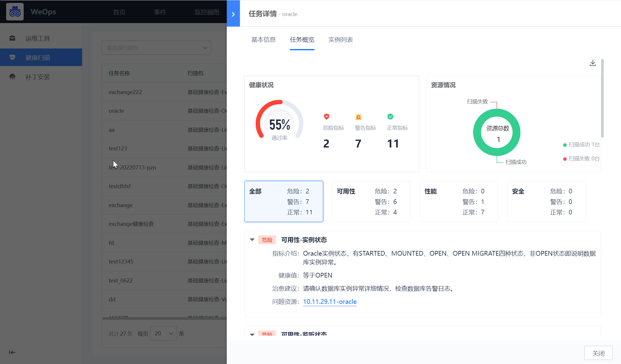Click the red 危险指标 shield icon
The height and width of the screenshot is (364, 621).
pos(326,116)
